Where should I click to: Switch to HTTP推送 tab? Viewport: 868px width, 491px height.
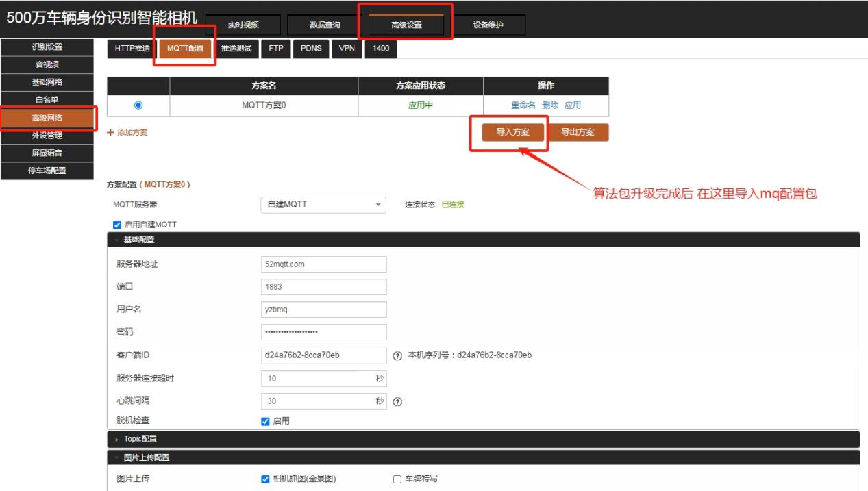point(132,48)
